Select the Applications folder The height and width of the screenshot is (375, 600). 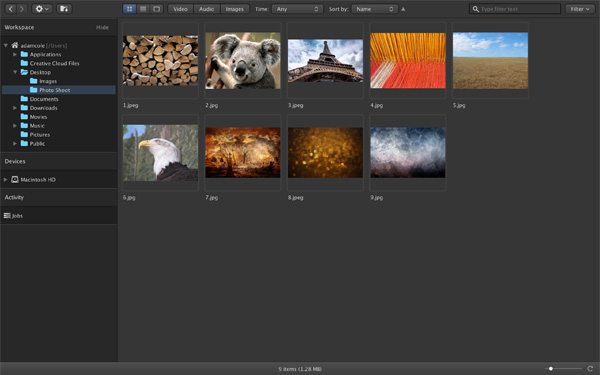coord(41,54)
